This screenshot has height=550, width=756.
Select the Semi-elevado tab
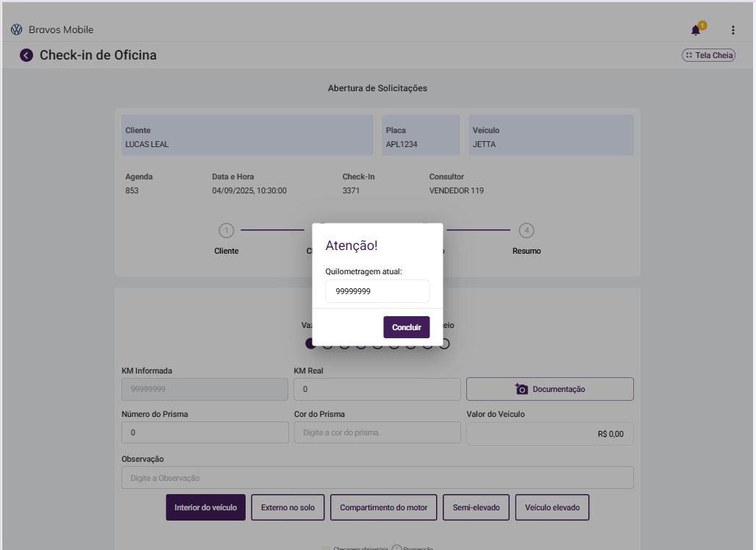[476, 507]
